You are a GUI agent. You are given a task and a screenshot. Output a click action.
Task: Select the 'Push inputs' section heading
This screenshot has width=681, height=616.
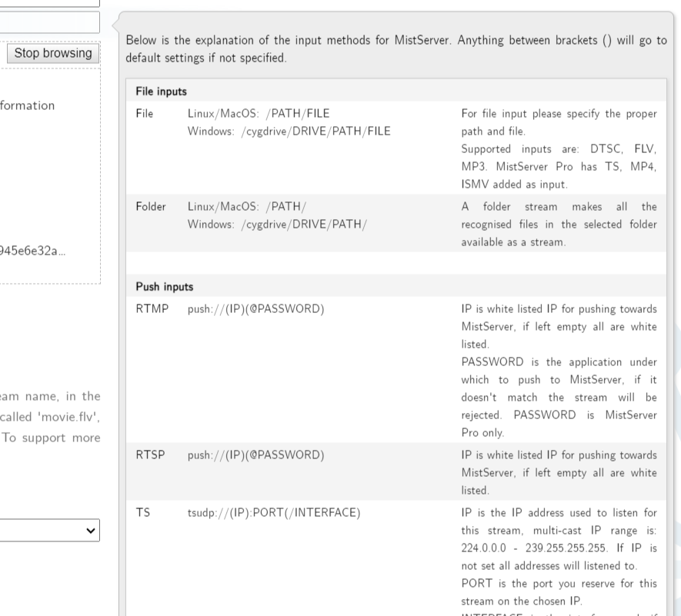point(164,287)
